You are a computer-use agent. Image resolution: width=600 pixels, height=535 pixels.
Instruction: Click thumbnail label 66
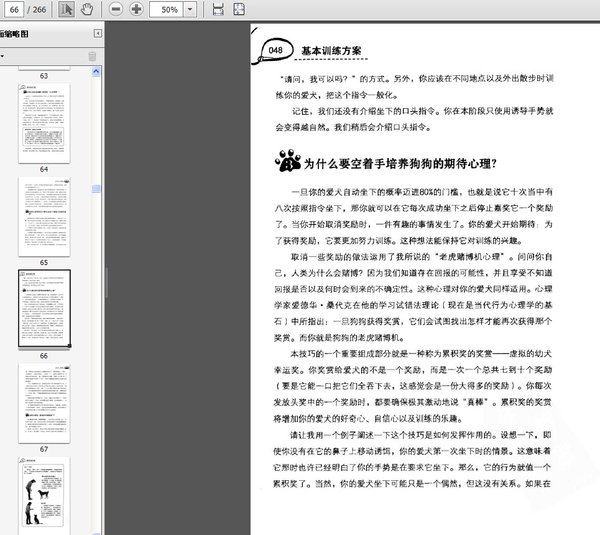[44, 356]
